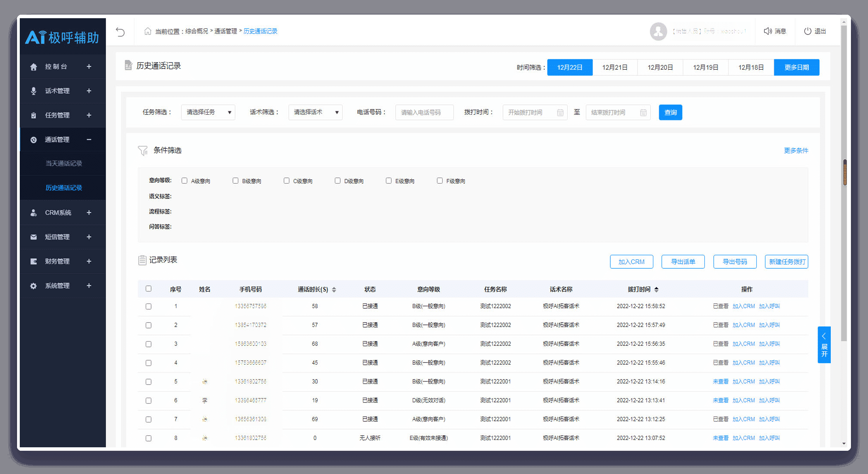Check the C级意向 checkbox
This screenshot has height=474, width=868.
coord(286,181)
